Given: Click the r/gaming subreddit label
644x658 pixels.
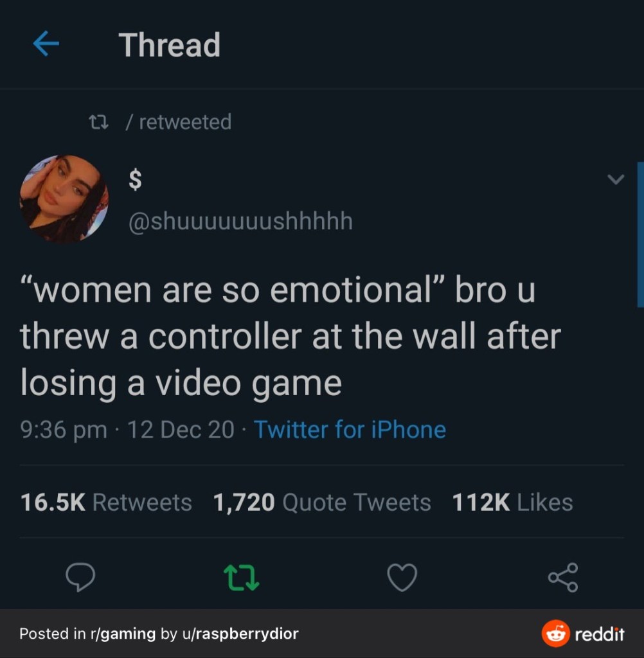Looking at the screenshot, I should (123, 634).
